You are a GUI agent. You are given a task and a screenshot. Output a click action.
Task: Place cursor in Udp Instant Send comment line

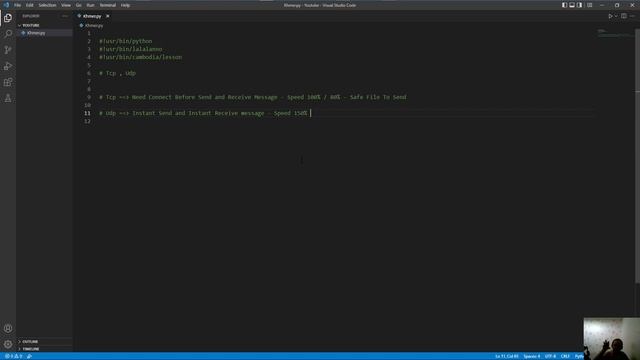pos(203,113)
